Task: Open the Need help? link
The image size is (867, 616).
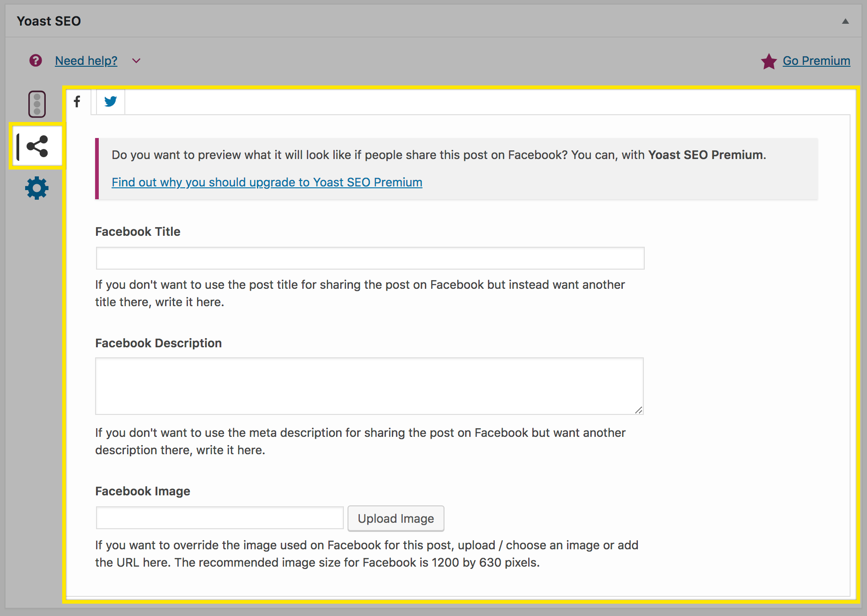Action: (86, 61)
